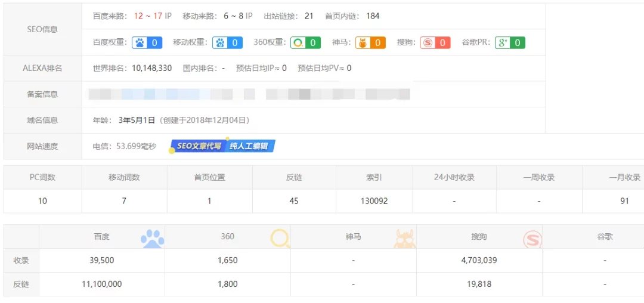Click homepage position value 1
This screenshot has width=644, height=303.
pos(209,201)
